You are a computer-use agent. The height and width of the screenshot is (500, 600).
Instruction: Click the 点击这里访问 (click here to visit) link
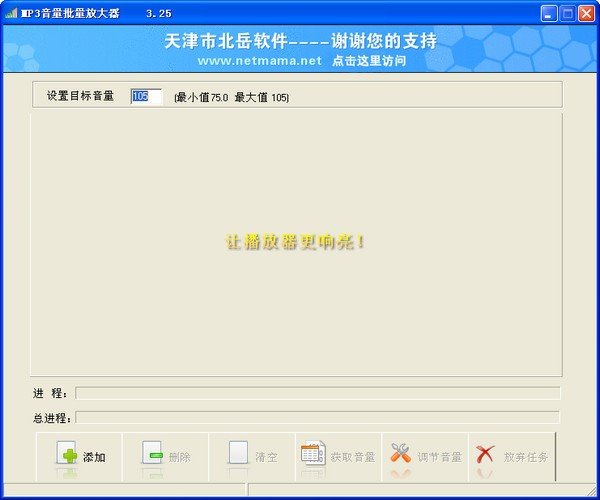[369, 61]
